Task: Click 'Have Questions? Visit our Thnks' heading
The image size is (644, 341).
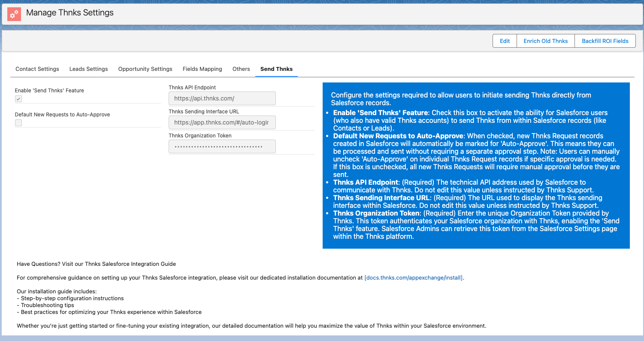Action: pos(97,264)
